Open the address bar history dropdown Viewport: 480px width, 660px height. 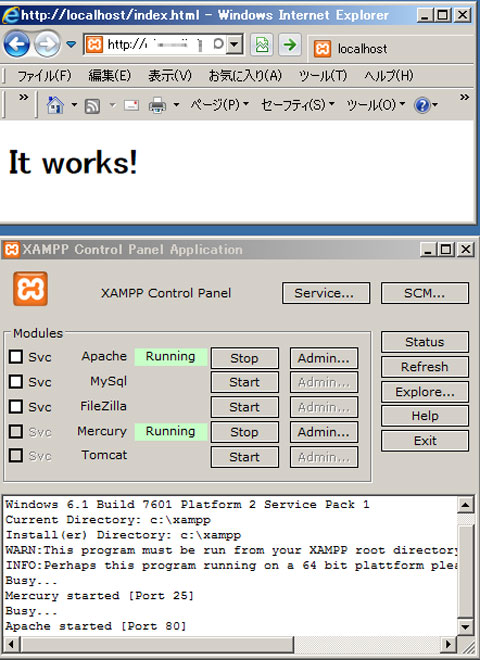234,44
